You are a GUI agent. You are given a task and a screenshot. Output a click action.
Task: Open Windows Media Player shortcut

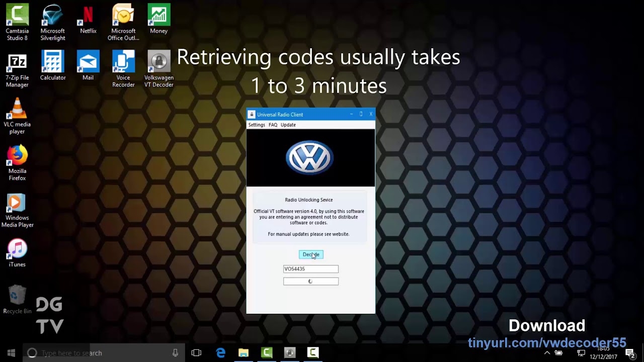17,210
